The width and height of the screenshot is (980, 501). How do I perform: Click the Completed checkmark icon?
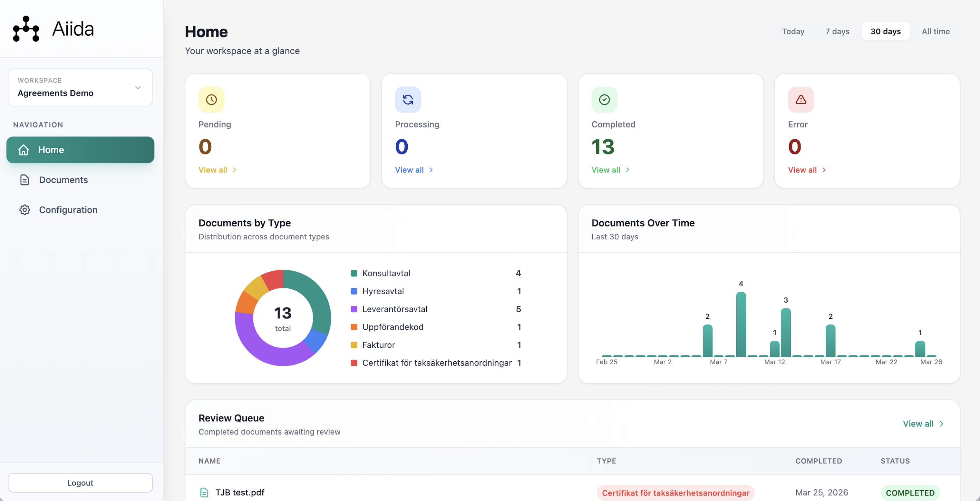[x=604, y=99]
